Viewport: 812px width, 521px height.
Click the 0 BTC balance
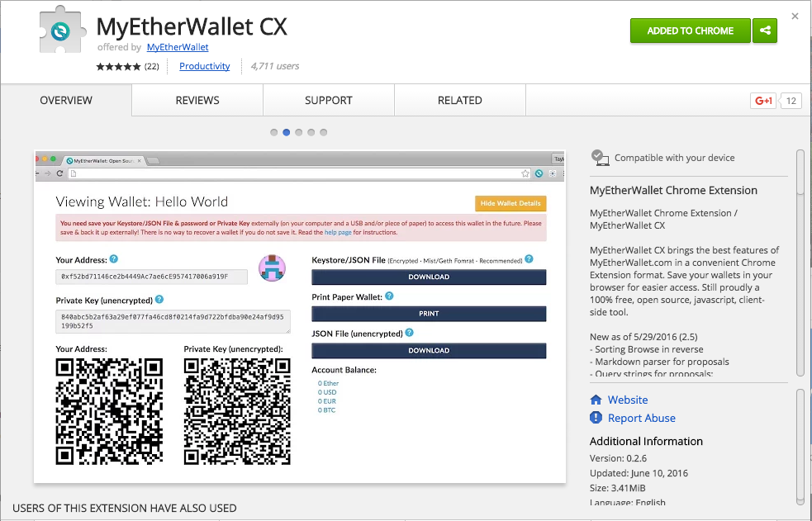327,410
